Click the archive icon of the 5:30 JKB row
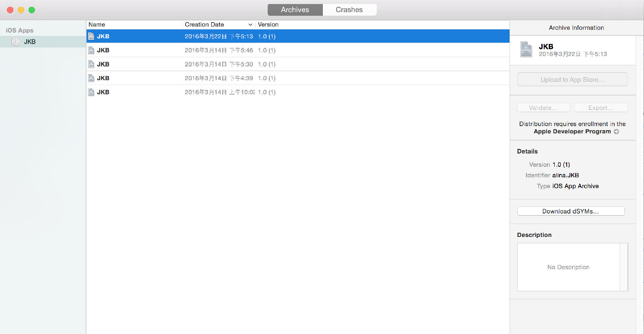 point(91,64)
